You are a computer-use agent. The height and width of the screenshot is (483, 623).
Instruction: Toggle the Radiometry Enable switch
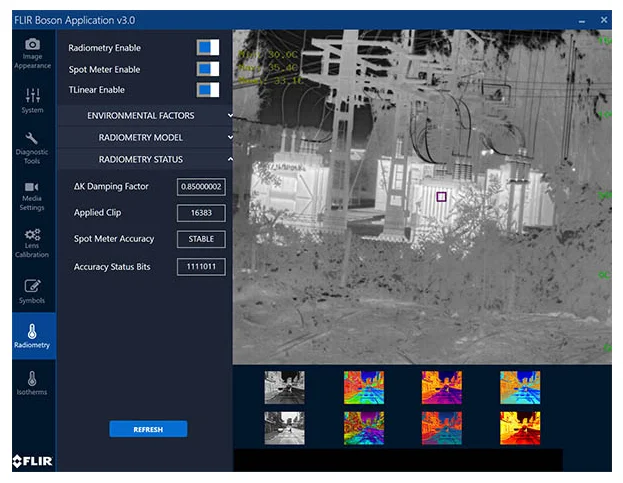207,48
